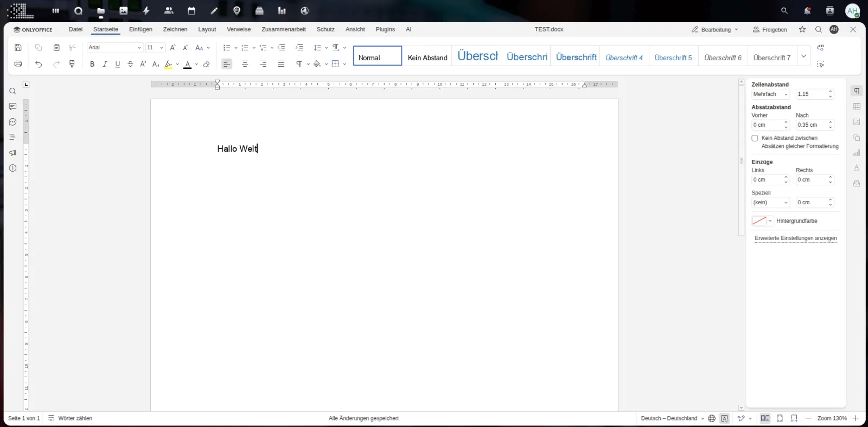Open bullet list options dropdown
The width and height of the screenshot is (868, 427).
(x=235, y=48)
